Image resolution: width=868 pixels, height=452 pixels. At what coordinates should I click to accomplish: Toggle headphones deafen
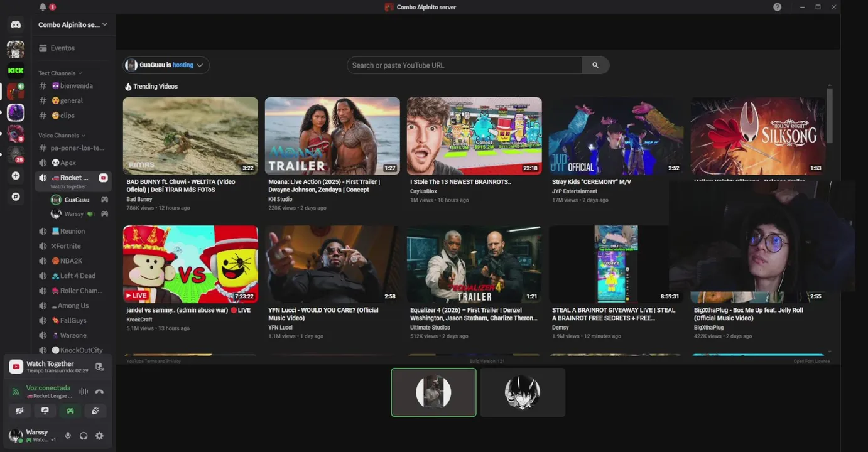point(84,436)
